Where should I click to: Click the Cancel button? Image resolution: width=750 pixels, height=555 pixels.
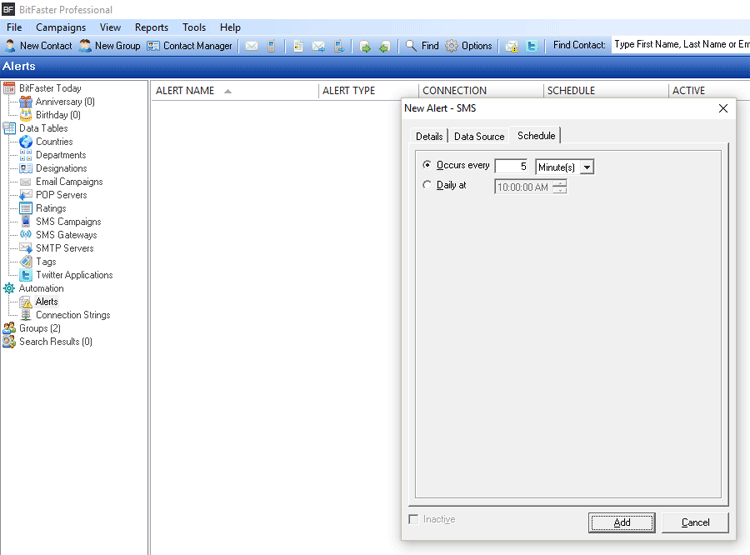pyautogui.click(x=695, y=522)
